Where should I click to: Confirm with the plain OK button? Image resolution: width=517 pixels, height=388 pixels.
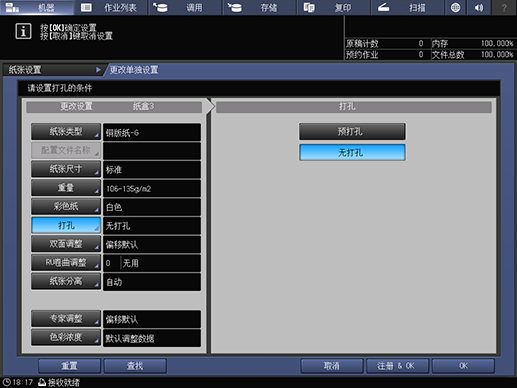click(x=463, y=366)
